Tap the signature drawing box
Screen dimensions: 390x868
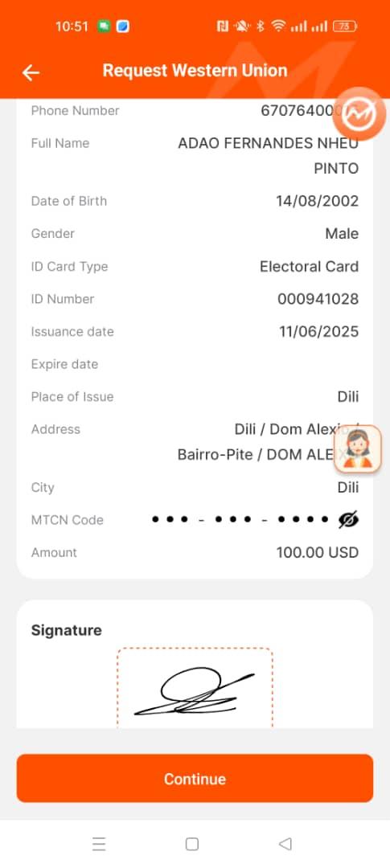tap(195, 687)
